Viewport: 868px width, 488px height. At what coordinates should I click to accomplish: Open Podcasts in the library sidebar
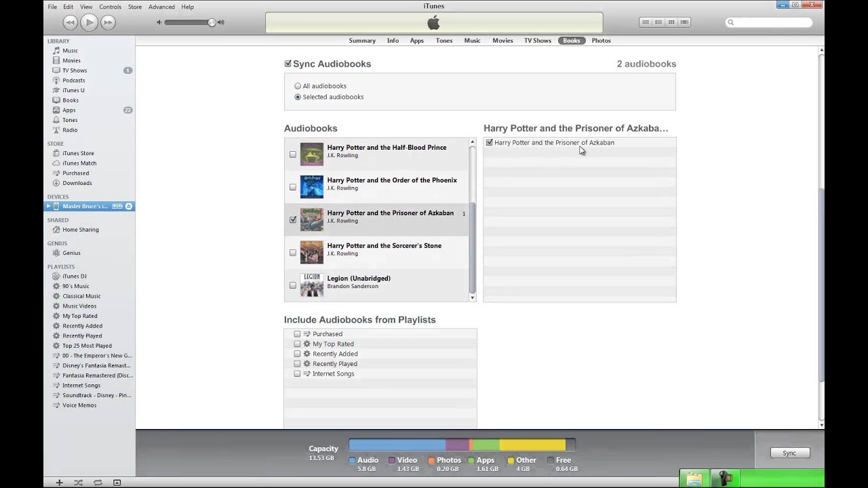tap(73, 80)
